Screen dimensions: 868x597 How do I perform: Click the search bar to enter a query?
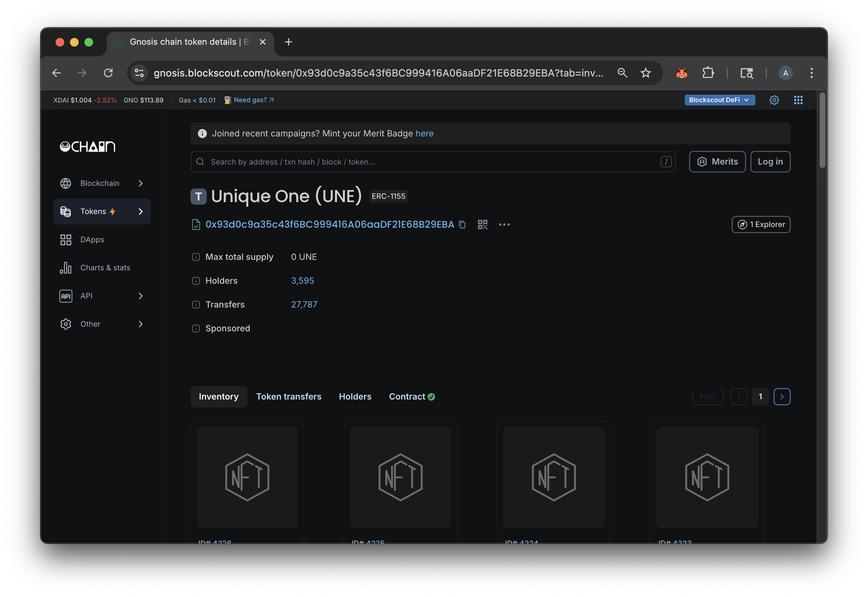tap(411, 162)
